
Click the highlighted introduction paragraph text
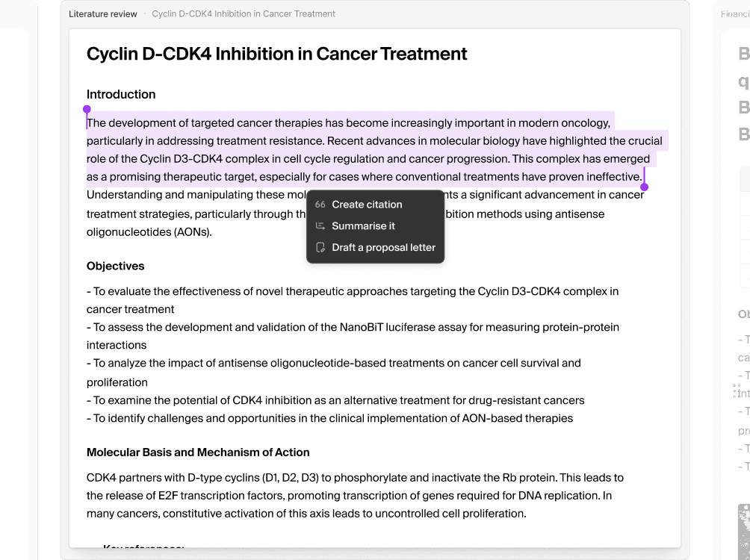[x=374, y=149]
